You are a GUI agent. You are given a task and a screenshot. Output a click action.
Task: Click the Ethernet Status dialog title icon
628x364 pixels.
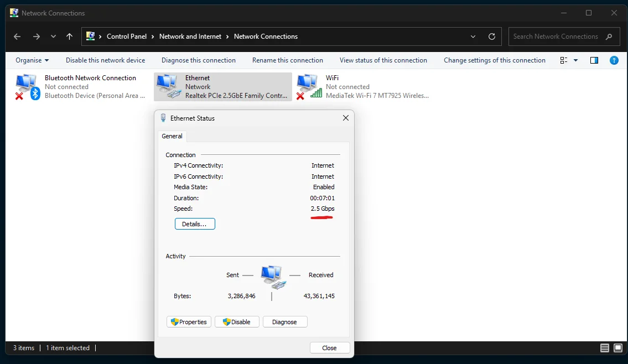click(x=163, y=118)
